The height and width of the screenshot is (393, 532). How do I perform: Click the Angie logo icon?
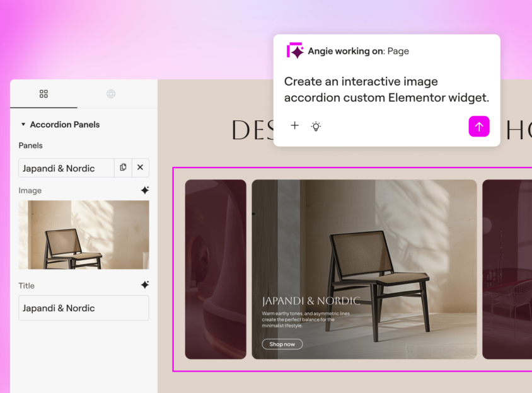pyautogui.click(x=295, y=51)
